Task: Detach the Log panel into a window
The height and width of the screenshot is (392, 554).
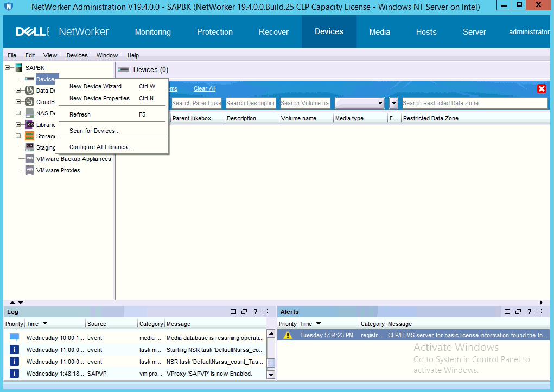Action: pos(244,312)
